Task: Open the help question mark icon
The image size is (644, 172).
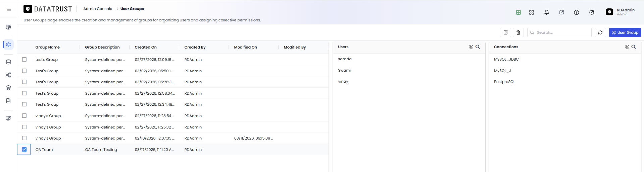Action: [x=577, y=12]
